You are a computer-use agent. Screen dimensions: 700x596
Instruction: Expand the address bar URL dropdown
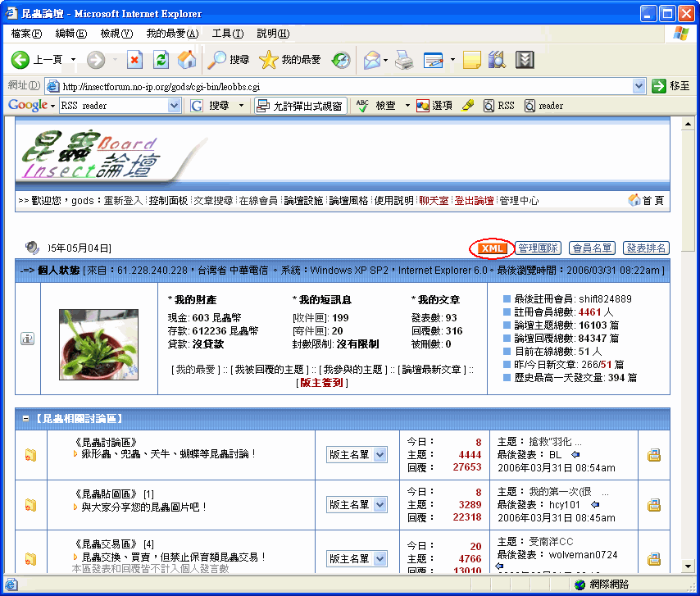[x=639, y=86]
